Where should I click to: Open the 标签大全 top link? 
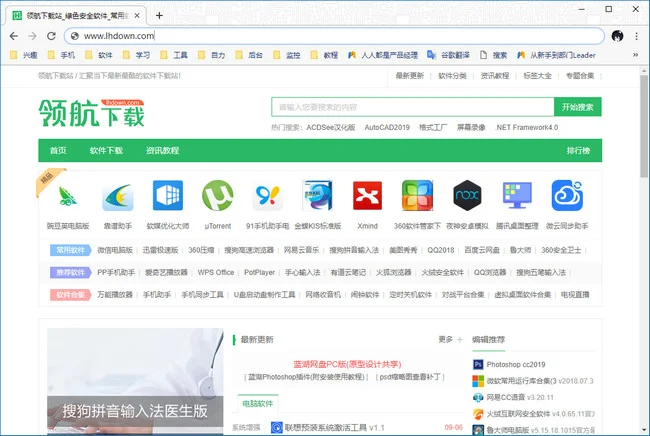pyautogui.click(x=537, y=76)
